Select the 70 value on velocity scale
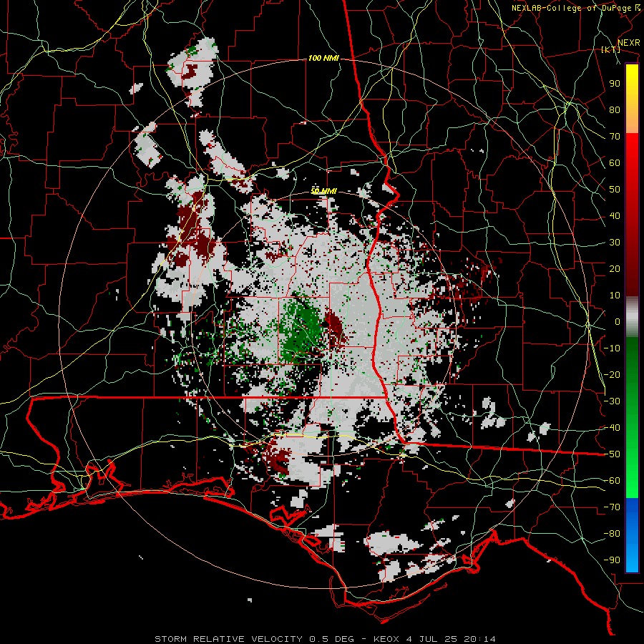 tap(615, 137)
